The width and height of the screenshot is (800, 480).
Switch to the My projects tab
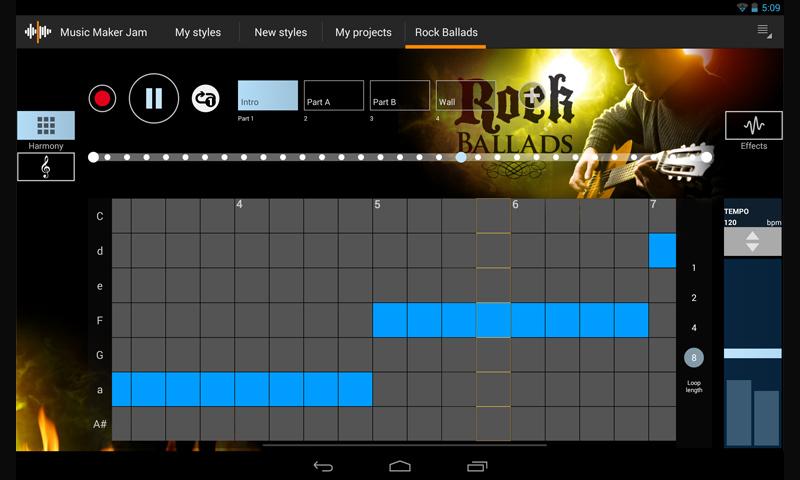click(363, 32)
